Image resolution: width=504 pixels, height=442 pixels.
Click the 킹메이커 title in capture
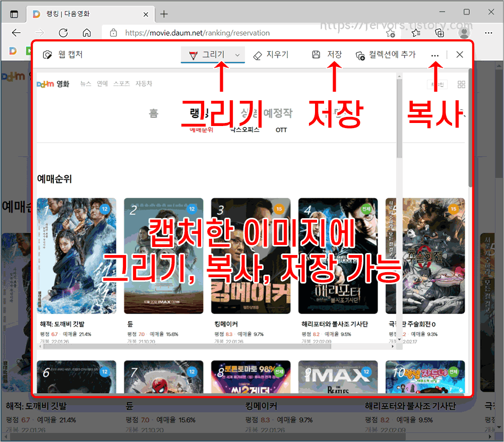pos(226,324)
